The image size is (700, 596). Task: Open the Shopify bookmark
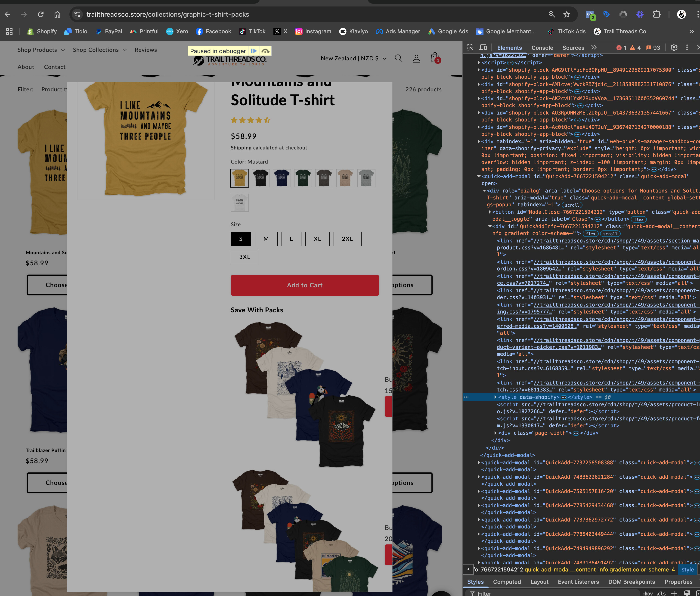coord(42,31)
